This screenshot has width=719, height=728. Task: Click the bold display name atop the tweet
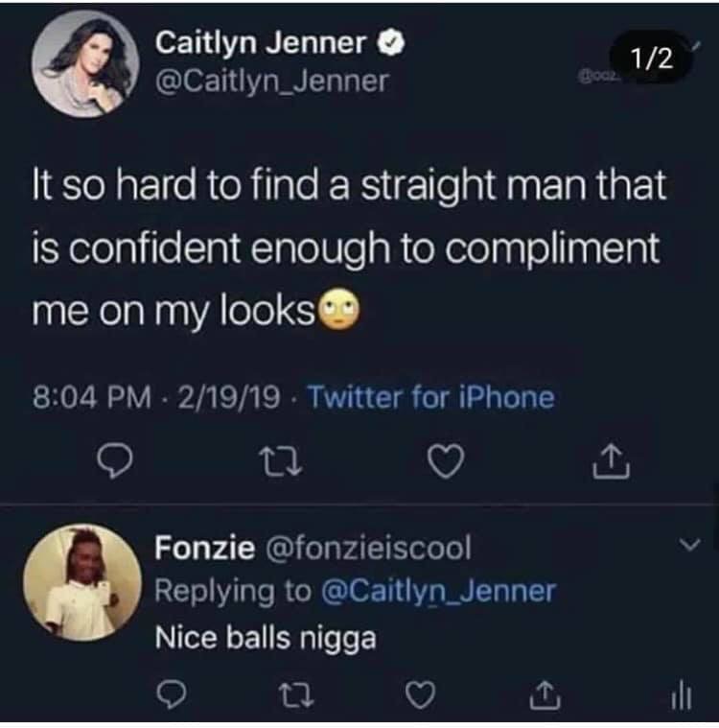(x=261, y=43)
